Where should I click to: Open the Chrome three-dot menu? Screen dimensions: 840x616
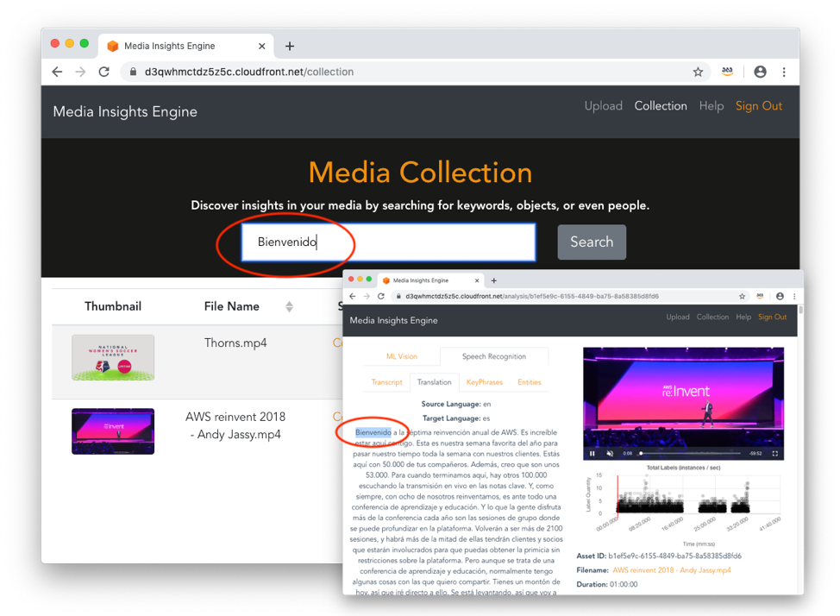point(785,72)
